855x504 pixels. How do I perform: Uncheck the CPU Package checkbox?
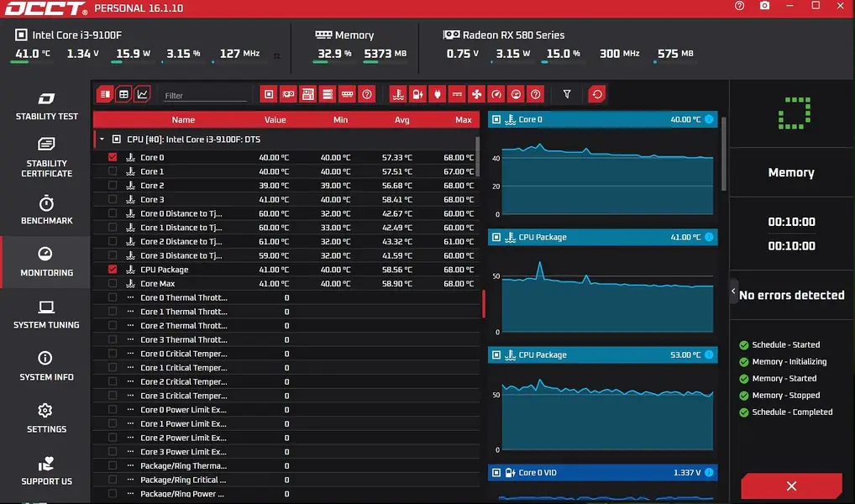tap(113, 270)
